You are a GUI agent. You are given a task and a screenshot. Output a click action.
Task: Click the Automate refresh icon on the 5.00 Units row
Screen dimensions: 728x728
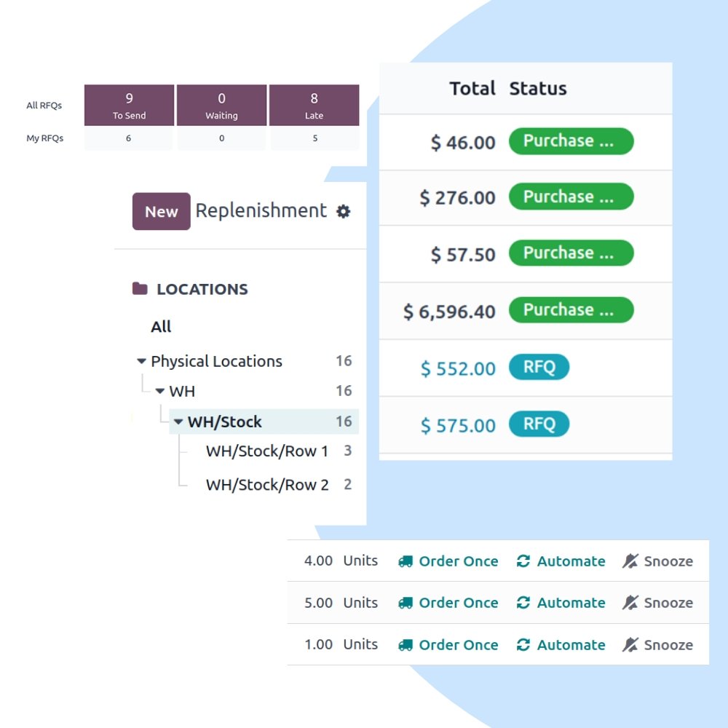(523, 602)
